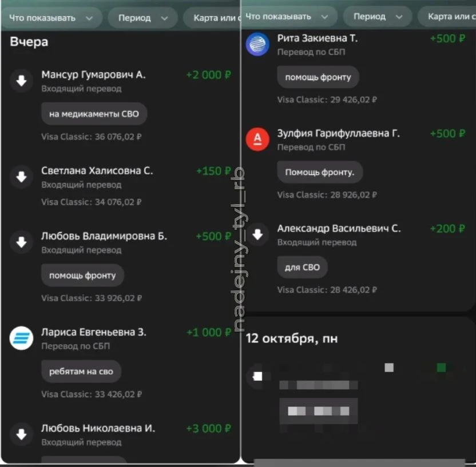Screen dimensions: 476x467
Task: Click the balance 'Visa Classic: 29 426,02 ₽'
Action: [327, 100]
